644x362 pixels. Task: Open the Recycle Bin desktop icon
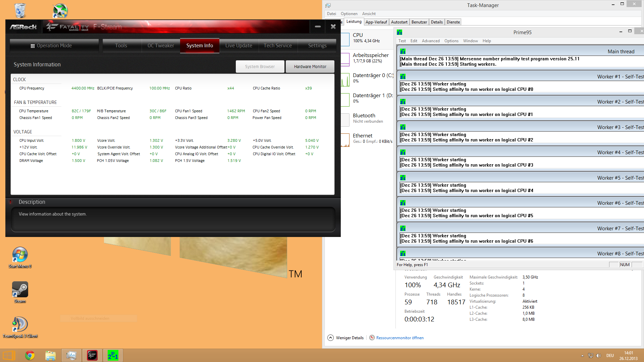pyautogui.click(x=20, y=10)
